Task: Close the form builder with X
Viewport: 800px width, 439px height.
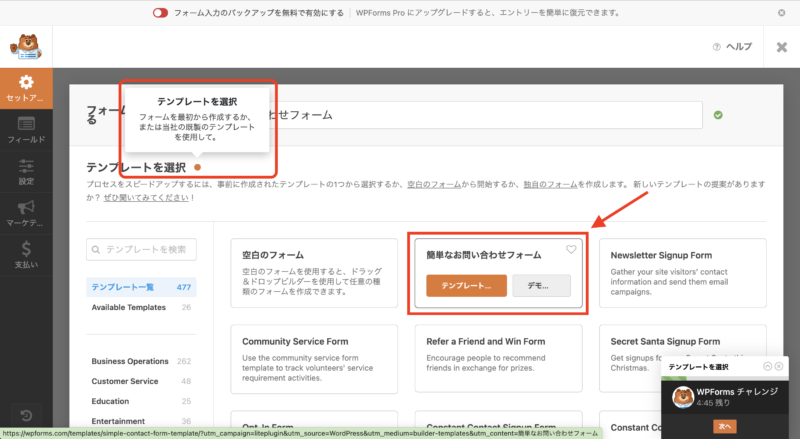Action: click(782, 47)
